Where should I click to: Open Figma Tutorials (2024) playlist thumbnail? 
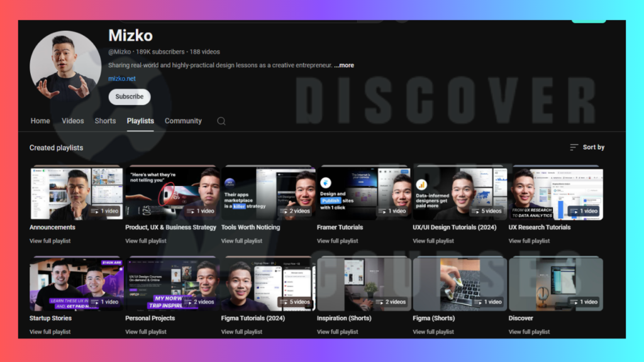(268, 283)
